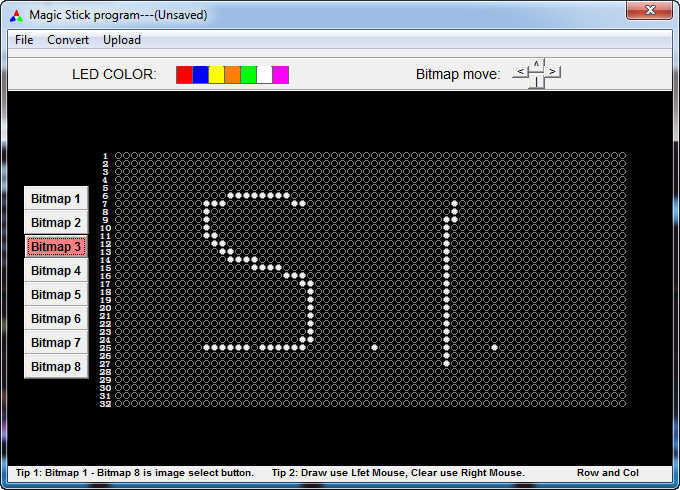Pick the magenta LED color
The image size is (680, 490).
(281, 75)
